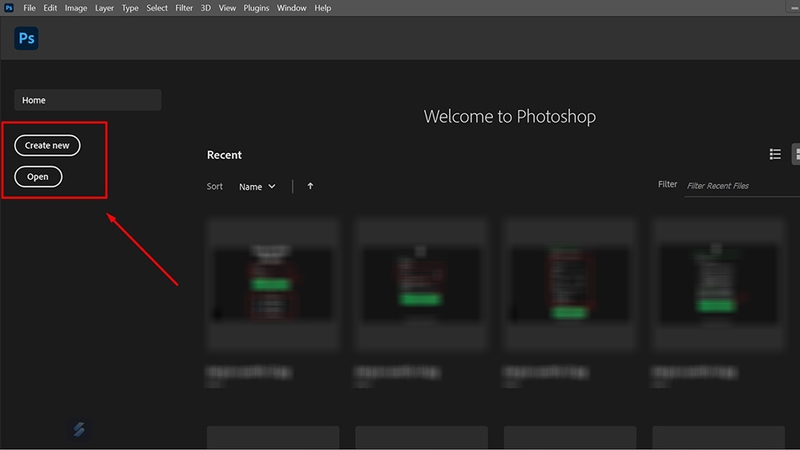
Task: Open the Window menu
Action: (291, 8)
